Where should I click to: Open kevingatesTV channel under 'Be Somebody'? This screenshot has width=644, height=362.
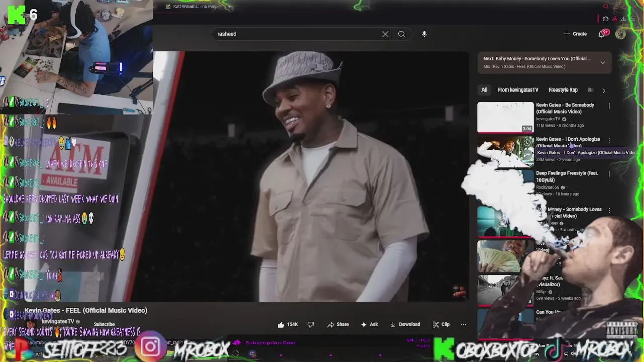(548, 119)
